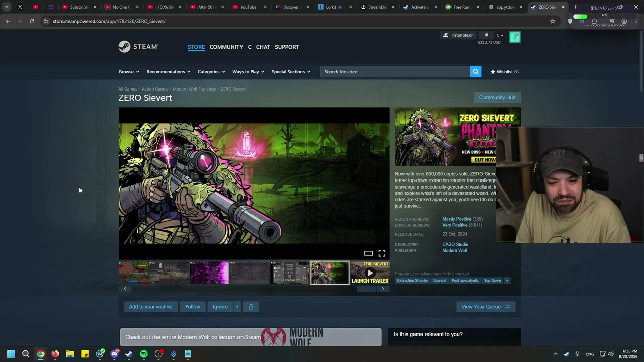This screenshot has height=362, width=644.
Task: Open a new browser tab
Action: tap(575, 7)
